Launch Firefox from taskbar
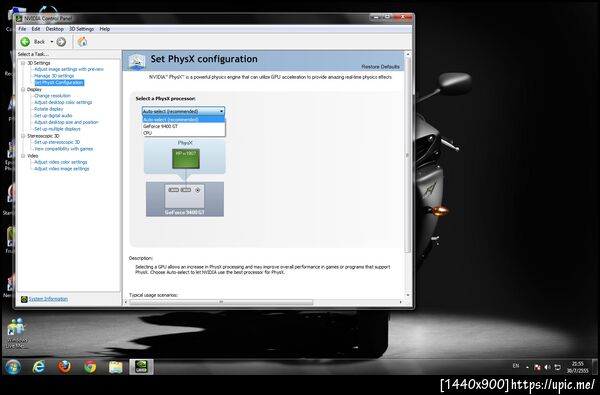This screenshot has width=600, height=395. 64,367
